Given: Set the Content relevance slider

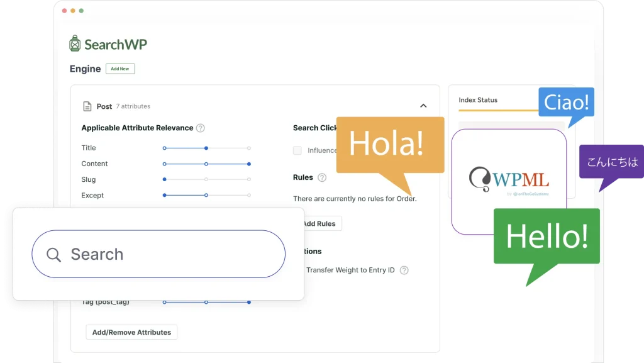Looking at the screenshot, I should tap(206, 164).
